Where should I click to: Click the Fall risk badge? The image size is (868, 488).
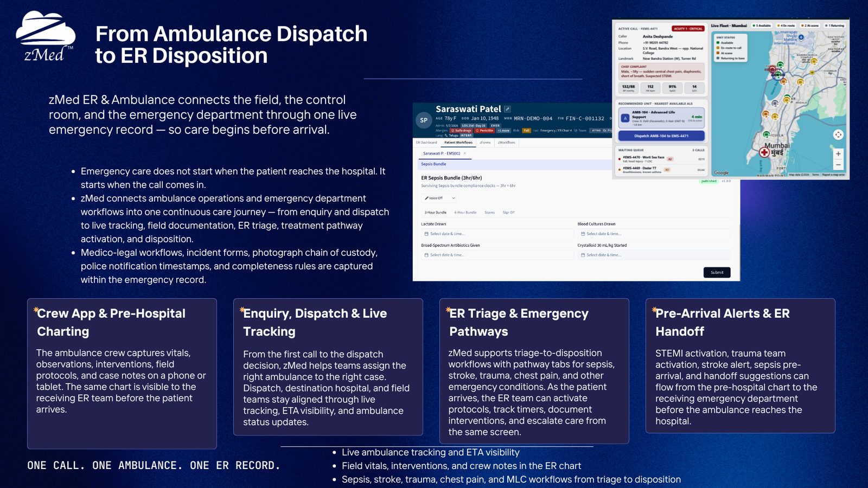526,131
